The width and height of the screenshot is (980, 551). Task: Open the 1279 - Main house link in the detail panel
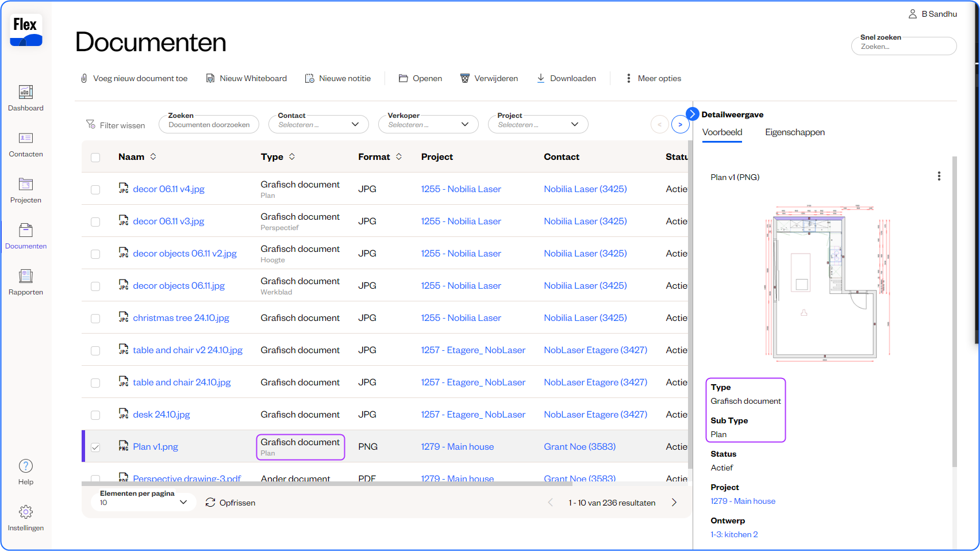743,501
